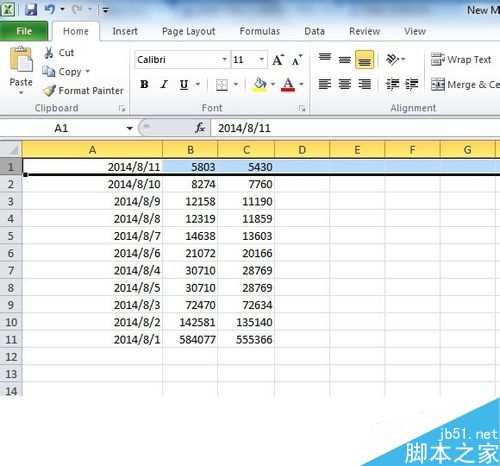Click the Cut scissors icon
The height and width of the screenshot is (466, 500).
49,53
